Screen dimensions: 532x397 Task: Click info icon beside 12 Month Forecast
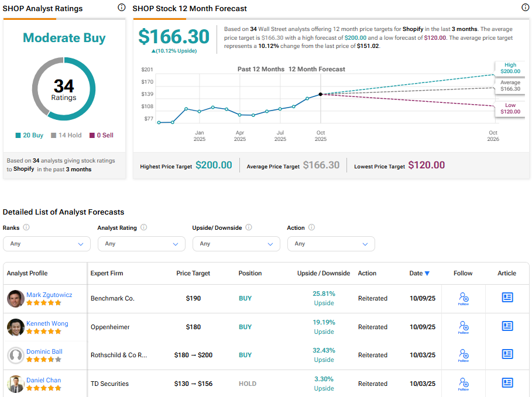point(525,8)
